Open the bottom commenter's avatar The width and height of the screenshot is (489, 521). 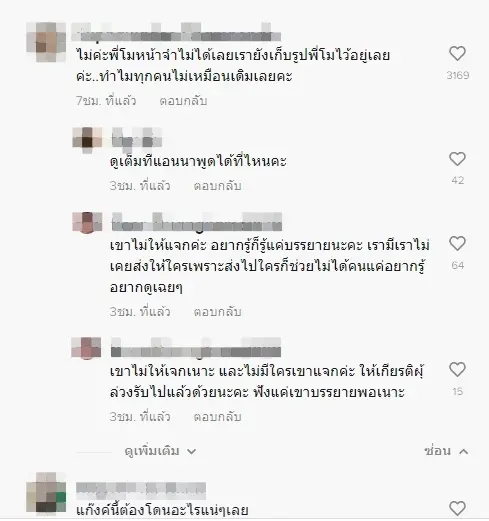point(46,492)
